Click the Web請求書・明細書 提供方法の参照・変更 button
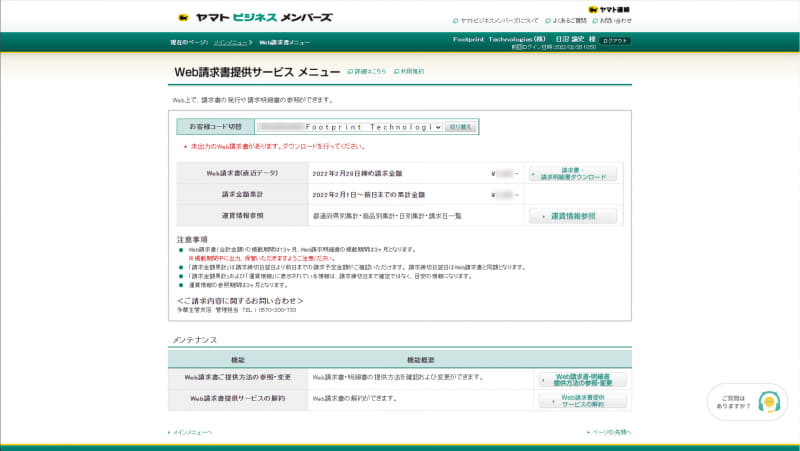Viewport: 800px width, 451px height. 582,380
